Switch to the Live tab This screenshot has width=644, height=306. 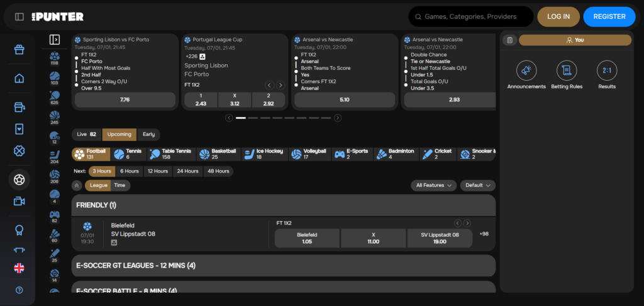(87, 134)
